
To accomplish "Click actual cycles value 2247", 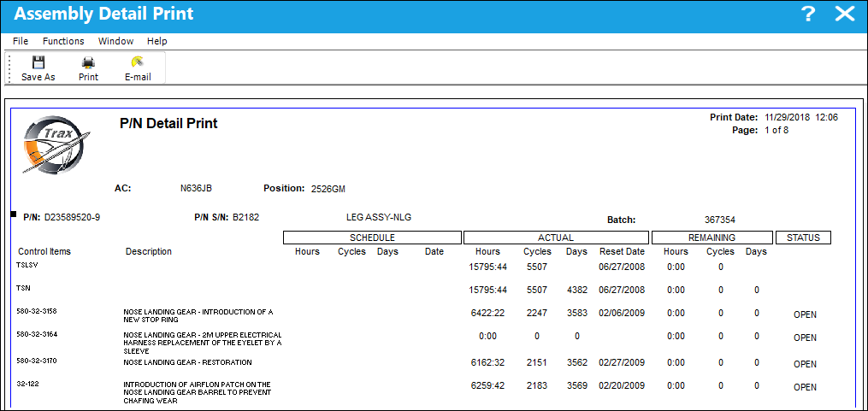I will click(537, 313).
